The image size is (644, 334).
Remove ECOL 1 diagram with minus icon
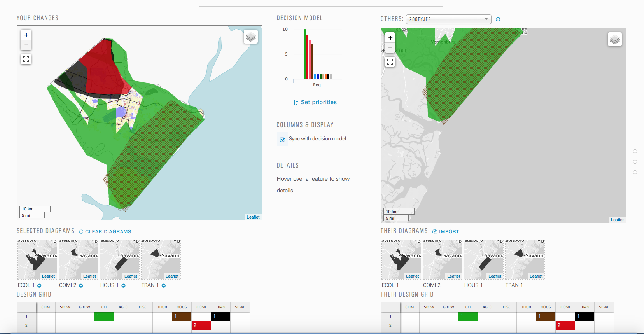coord(39,286)
